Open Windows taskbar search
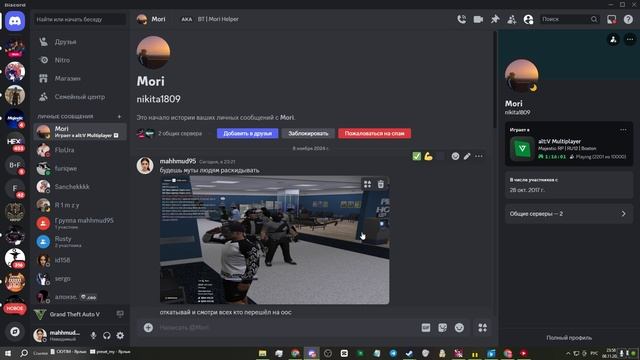 click(24, 353)
